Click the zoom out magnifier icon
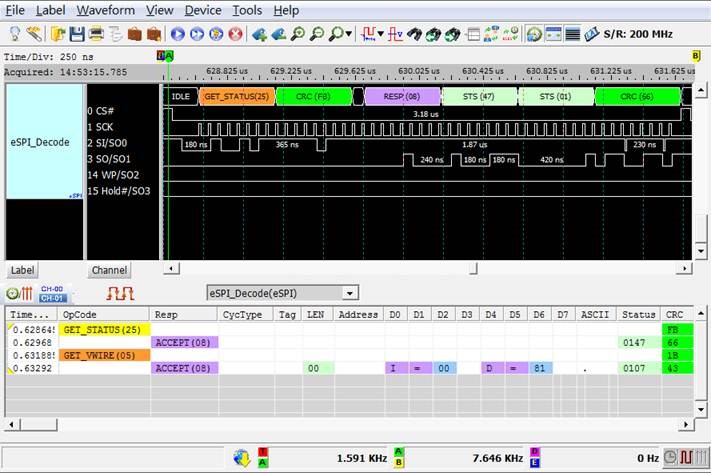The height and width of the screenshot is (473, 711). pyautogui.click(x=316, y=33)
